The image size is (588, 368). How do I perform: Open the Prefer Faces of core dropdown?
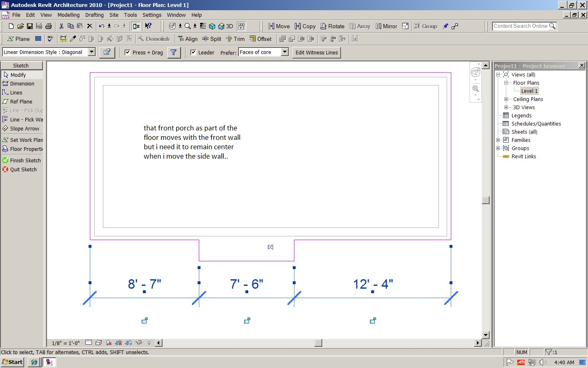pyautogui.click(x=285, y=52)
